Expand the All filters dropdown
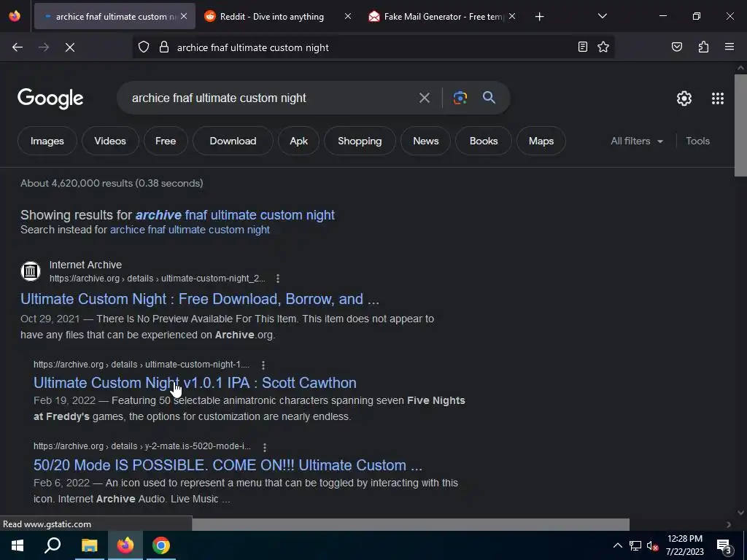This screenshot has height=560, width=747. [x=637, y=141]
